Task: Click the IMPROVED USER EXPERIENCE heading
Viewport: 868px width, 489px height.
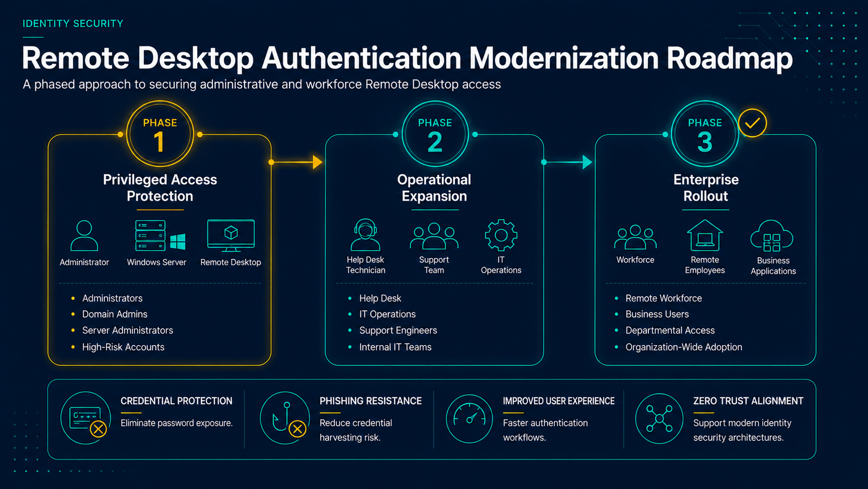Action: 559,401
